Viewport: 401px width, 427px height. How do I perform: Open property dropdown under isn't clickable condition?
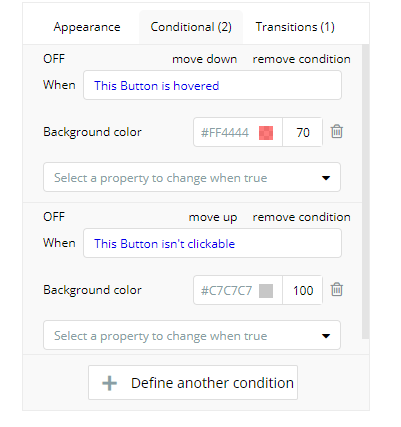coord(192,335)
